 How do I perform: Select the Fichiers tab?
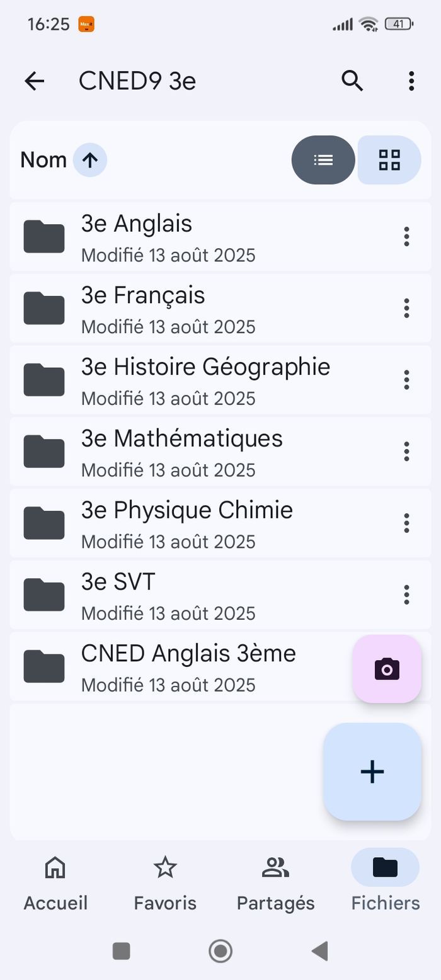pos(385,883)
